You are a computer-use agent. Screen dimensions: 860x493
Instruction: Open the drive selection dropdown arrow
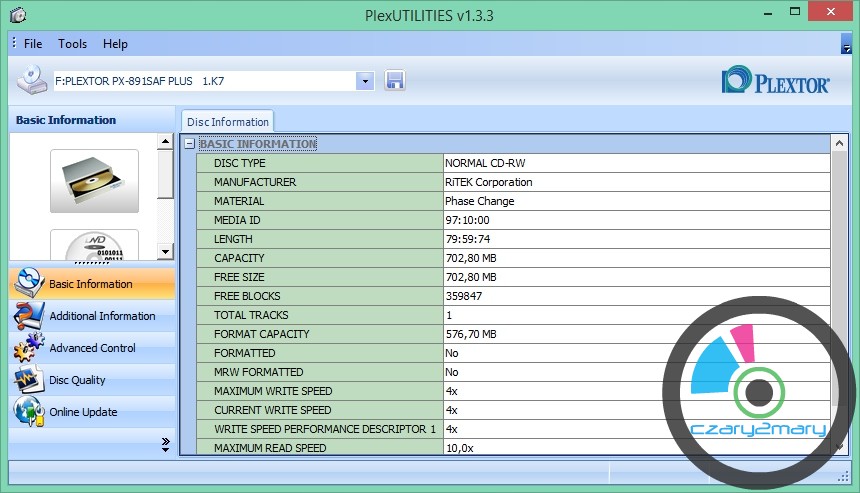pyautogui.click(x=365, y=81)
